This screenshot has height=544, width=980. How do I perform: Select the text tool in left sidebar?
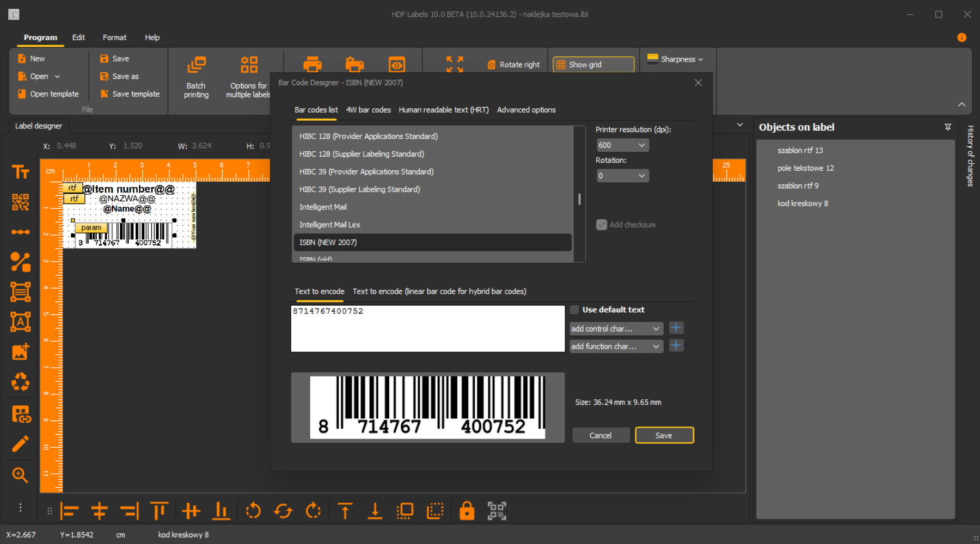tap(20, 172)
